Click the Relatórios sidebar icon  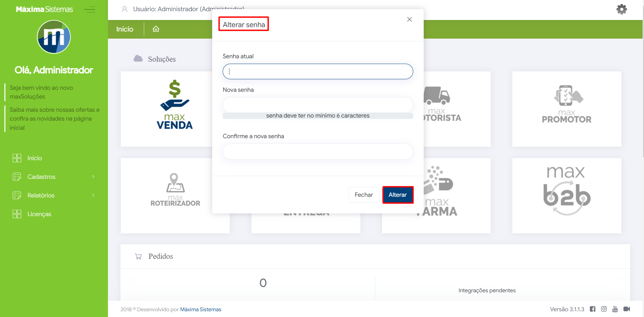pos(17,195)
